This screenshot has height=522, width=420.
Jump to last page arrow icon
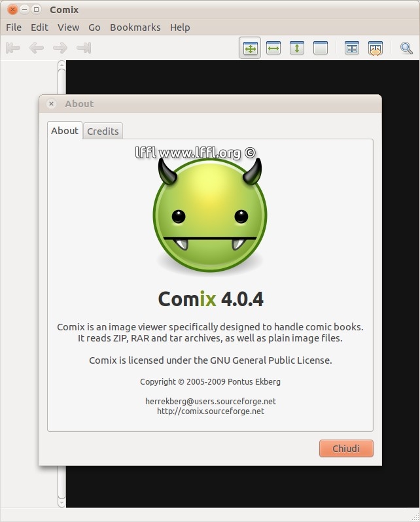[x=84, y=48]
